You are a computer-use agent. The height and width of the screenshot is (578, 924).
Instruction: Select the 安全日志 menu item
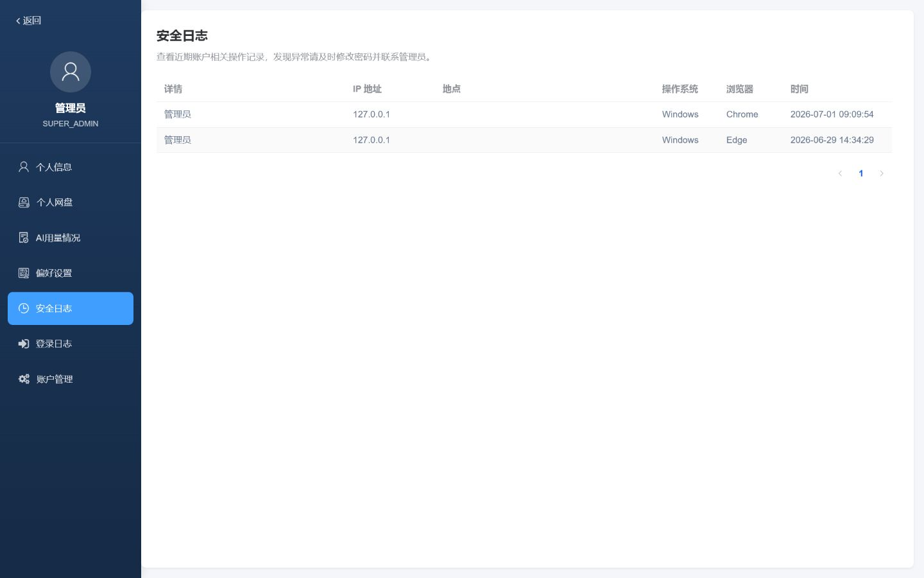tap(71, 308)
